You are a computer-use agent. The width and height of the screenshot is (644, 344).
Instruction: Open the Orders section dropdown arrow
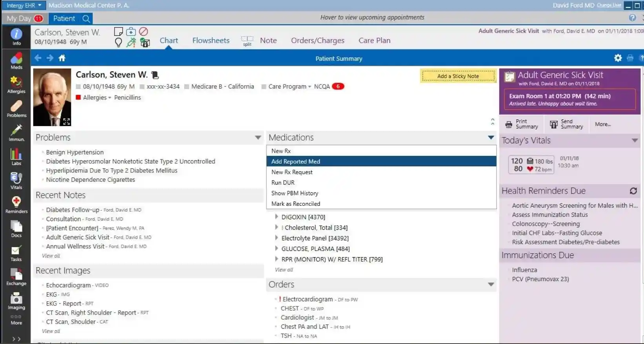(x=491, y=284)
